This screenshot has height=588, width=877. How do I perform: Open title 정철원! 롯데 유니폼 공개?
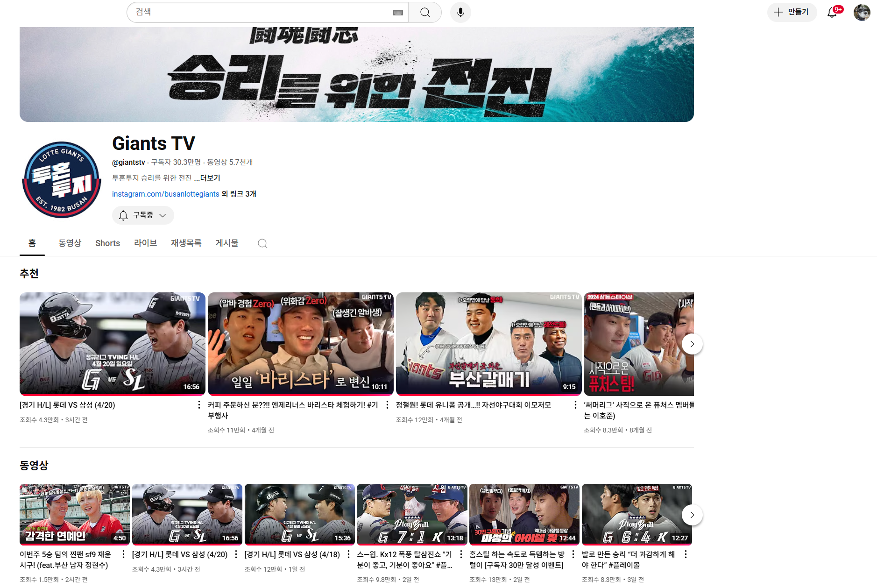[x=474, y=405]
